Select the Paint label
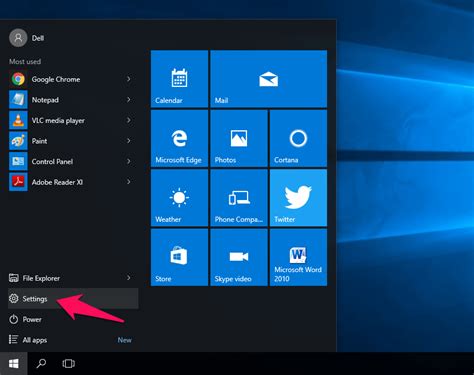 [39, 141]
